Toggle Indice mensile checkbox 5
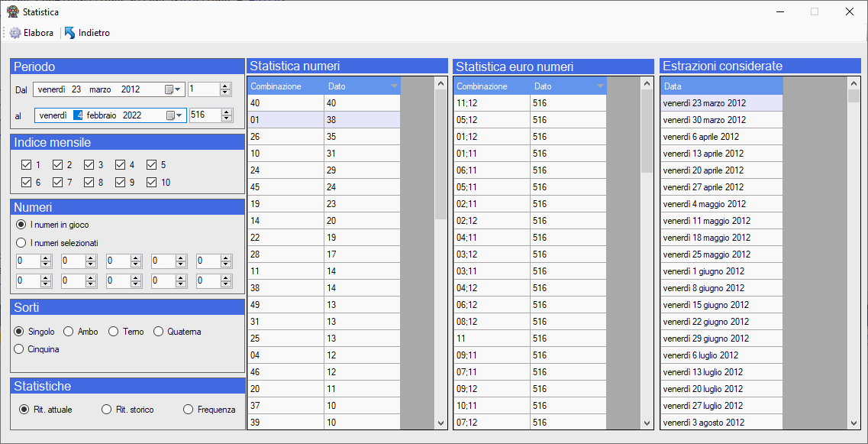868x444 pixels. click(x=152, y=164)
